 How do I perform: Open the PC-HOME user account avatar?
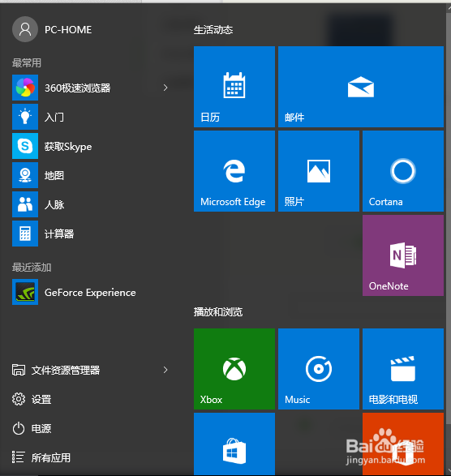click(25, 29)
